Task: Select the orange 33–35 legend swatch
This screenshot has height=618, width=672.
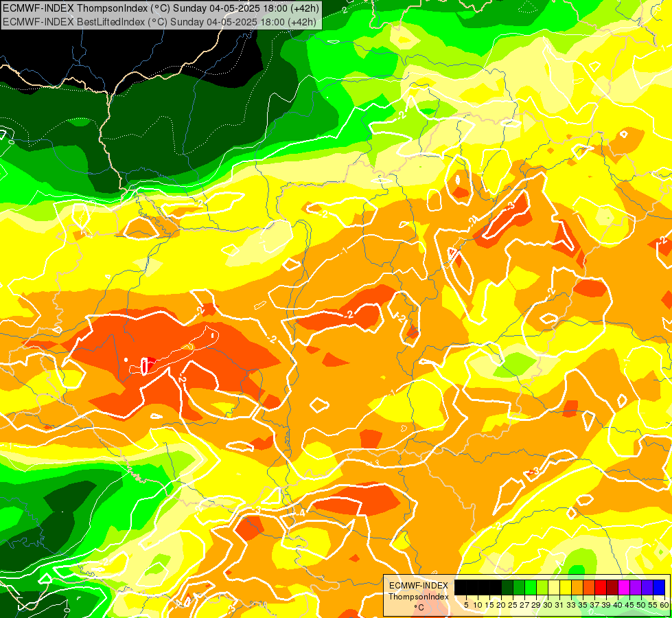Action: 577,587
